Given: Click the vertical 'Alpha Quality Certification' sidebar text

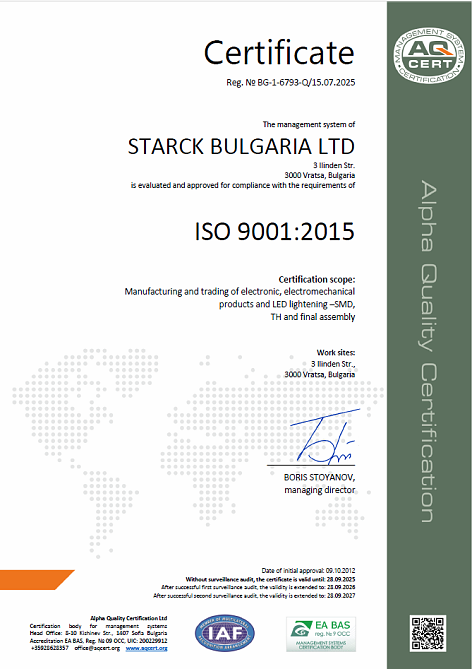Looking at the screenshot, I should point(428,351).
